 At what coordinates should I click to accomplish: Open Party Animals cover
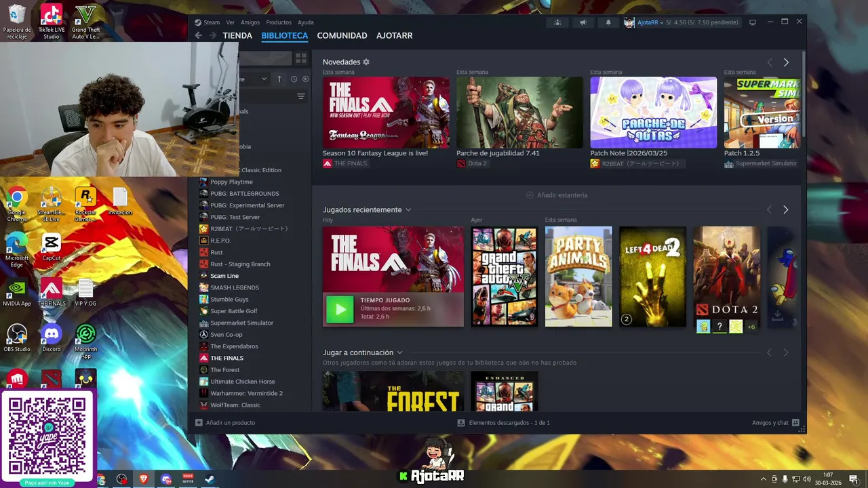(578, 277)
